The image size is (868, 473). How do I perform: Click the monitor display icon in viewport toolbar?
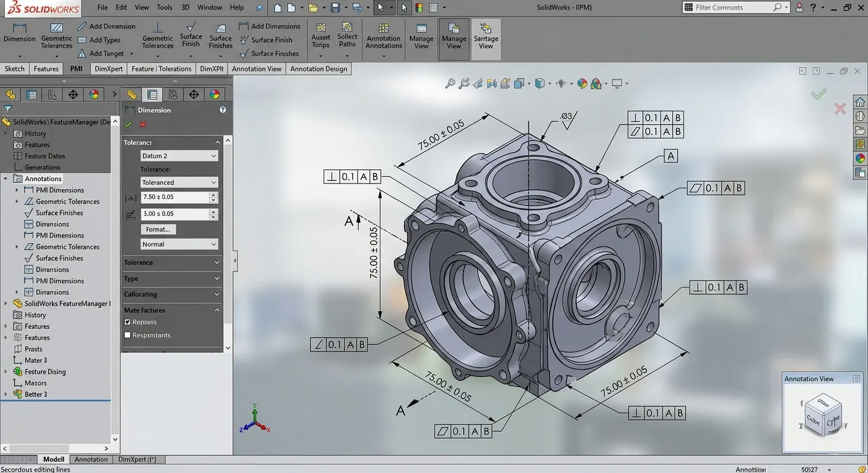click(616, 84)
